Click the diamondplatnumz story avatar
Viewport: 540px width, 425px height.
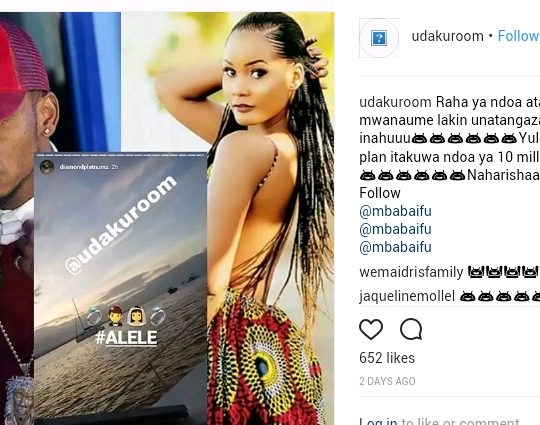[x=47, y=167]
